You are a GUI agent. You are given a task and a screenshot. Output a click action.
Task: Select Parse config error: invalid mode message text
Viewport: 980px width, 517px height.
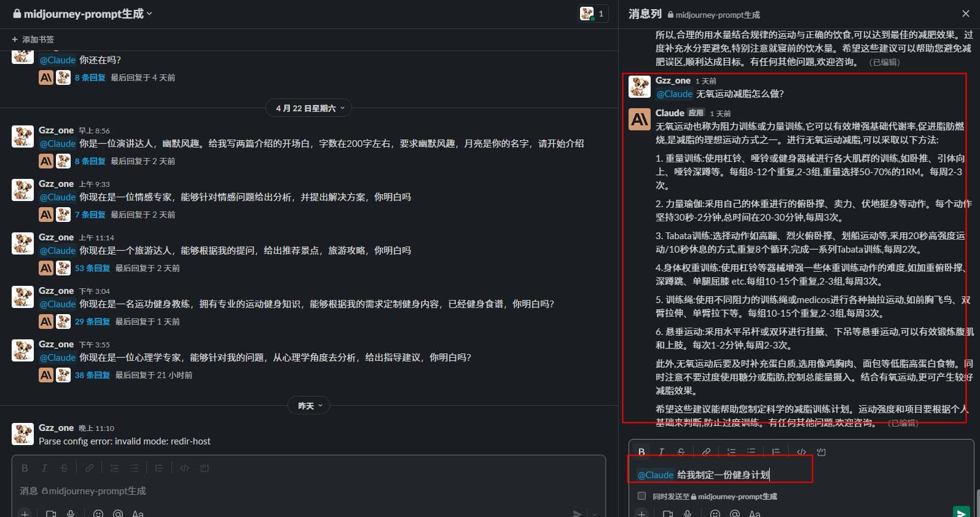coord(125,441)
